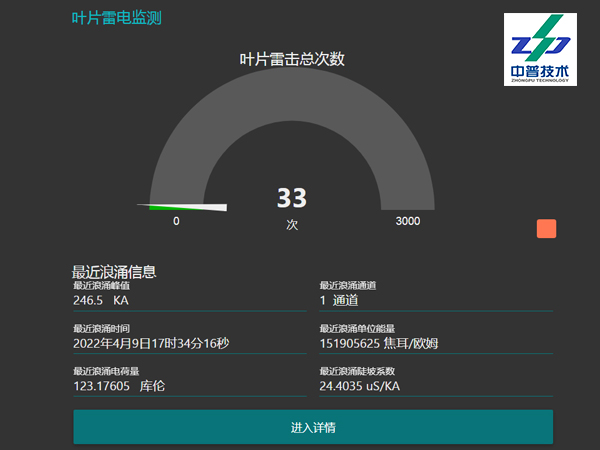This screenshot has width=600, height=450.
Task: Select the 1 通道 surge channel field
Action: pos(339,300)
